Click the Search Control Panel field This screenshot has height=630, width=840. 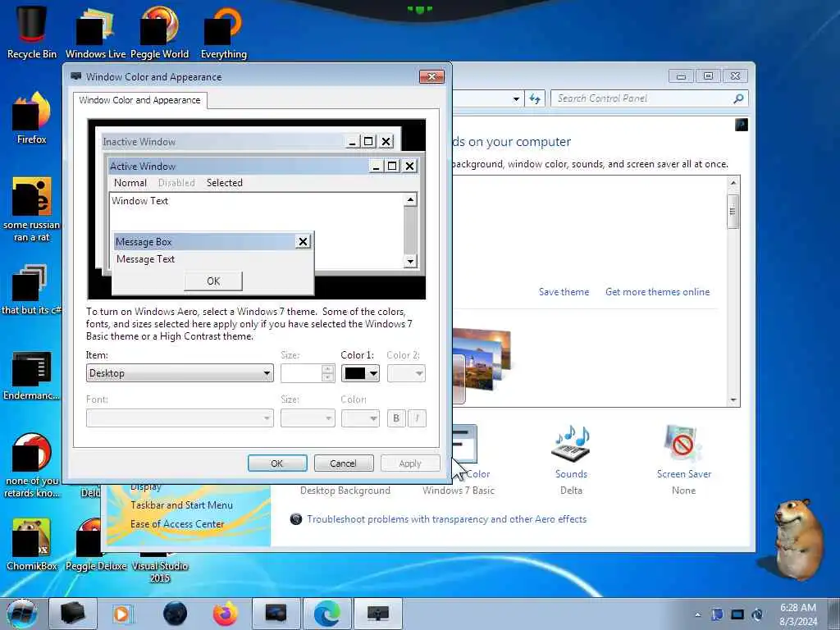tap(643, 98)
